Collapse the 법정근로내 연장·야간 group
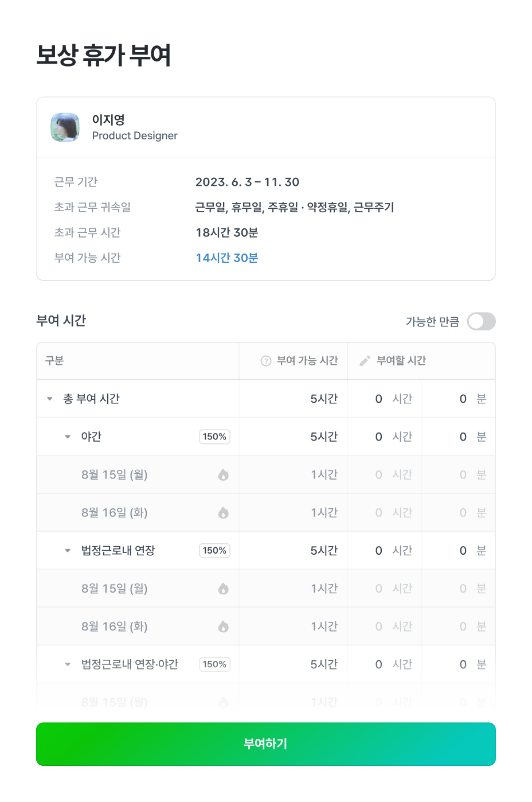Image resolution: width=532 pixels, height=802 pixels. point(68,664)
